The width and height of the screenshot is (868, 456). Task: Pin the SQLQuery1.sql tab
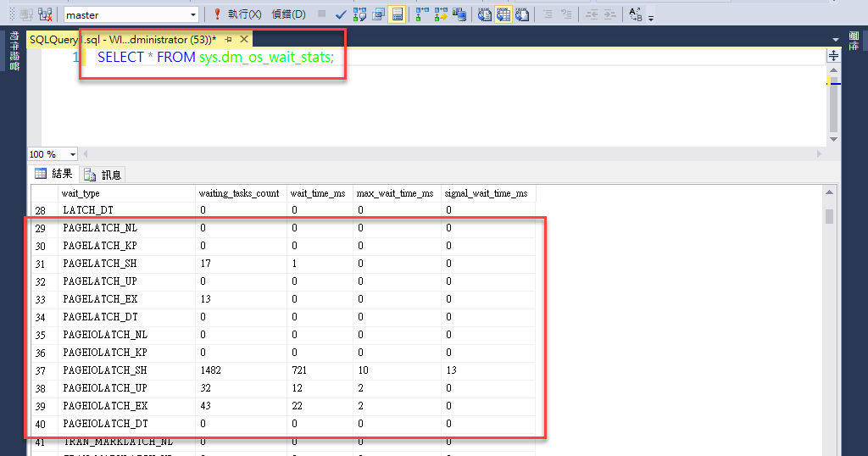(228, 39)
